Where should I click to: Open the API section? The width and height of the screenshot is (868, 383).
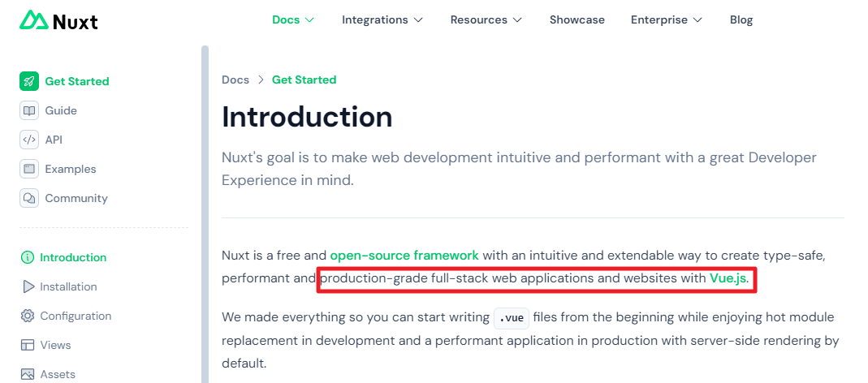coord(54,140)
